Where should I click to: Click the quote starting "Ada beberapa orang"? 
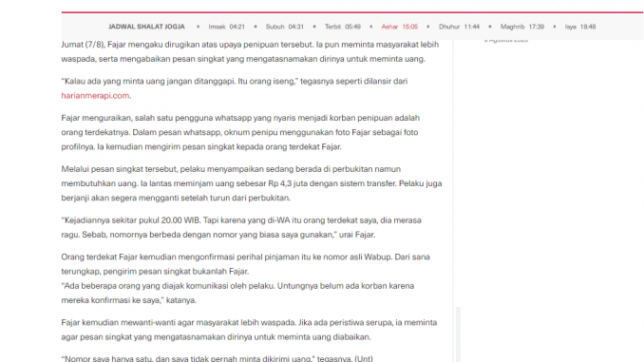tap(237, 293)
